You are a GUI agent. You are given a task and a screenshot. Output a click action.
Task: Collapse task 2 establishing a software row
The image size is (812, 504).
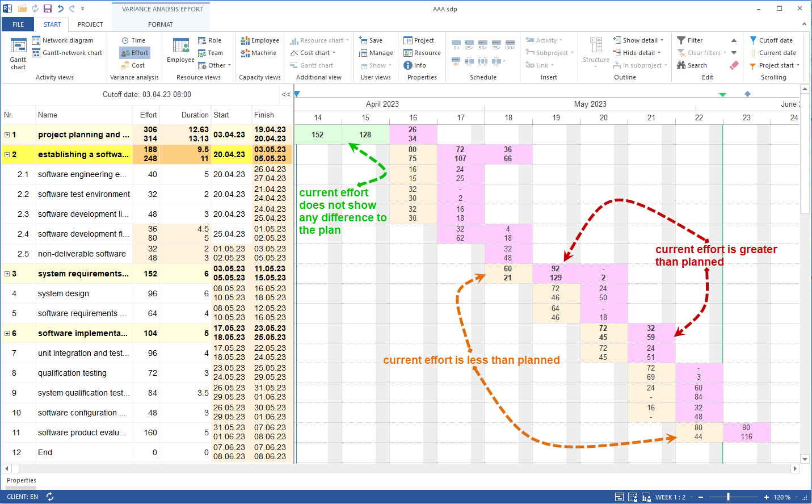(7, 154)
